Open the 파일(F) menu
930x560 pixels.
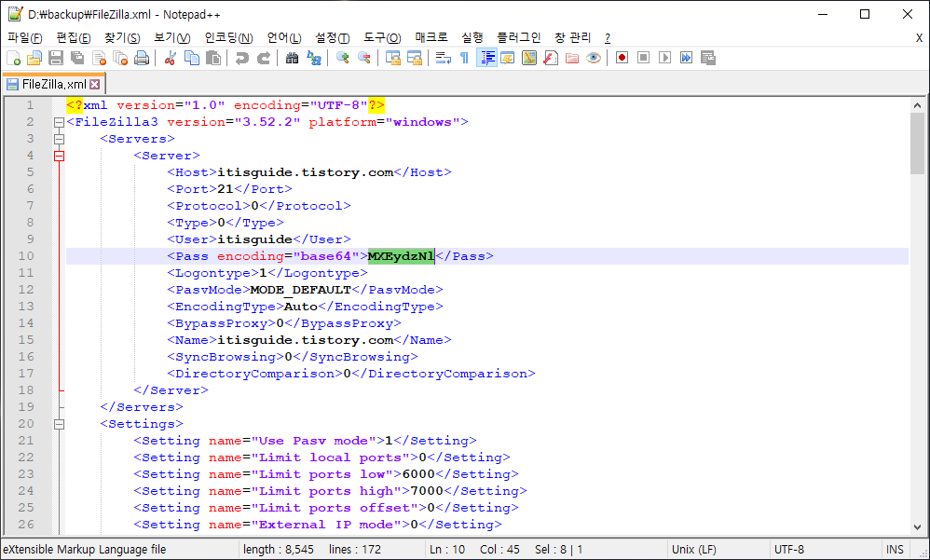click(25, 38)
